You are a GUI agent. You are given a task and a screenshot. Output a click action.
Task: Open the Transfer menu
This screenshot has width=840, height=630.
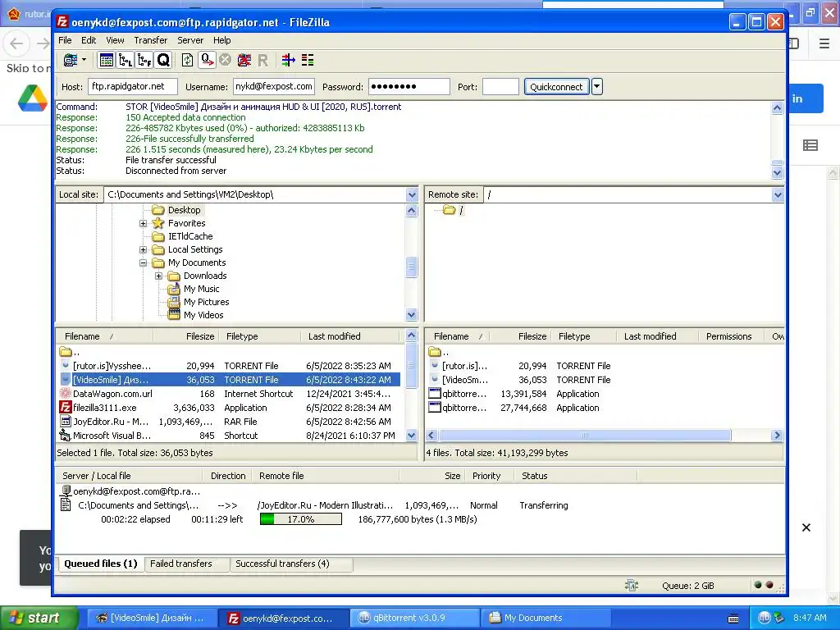151,40
